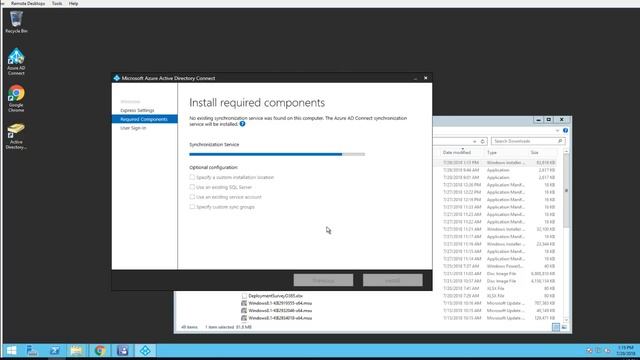Screen dimensions: 640x360
Task: Close the Azure AD Connect wizard
Action: click(426, 78)
